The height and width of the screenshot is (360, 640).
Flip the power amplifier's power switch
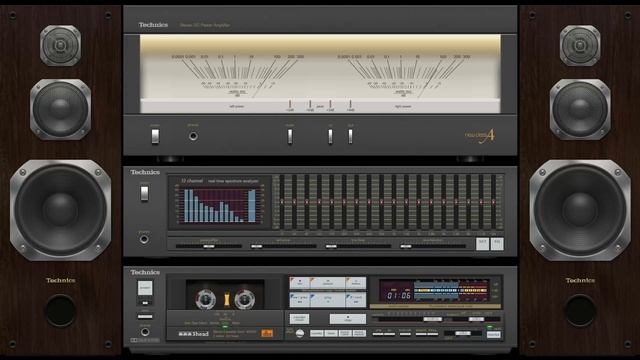tap(155, 136)
